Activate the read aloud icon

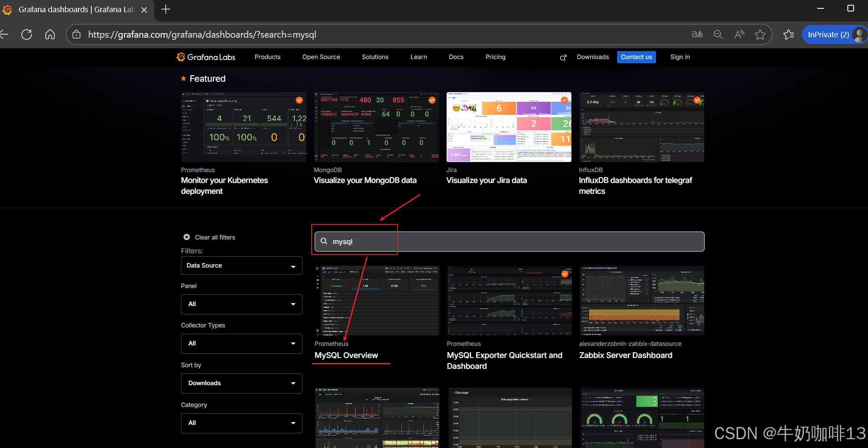[739, 34]
